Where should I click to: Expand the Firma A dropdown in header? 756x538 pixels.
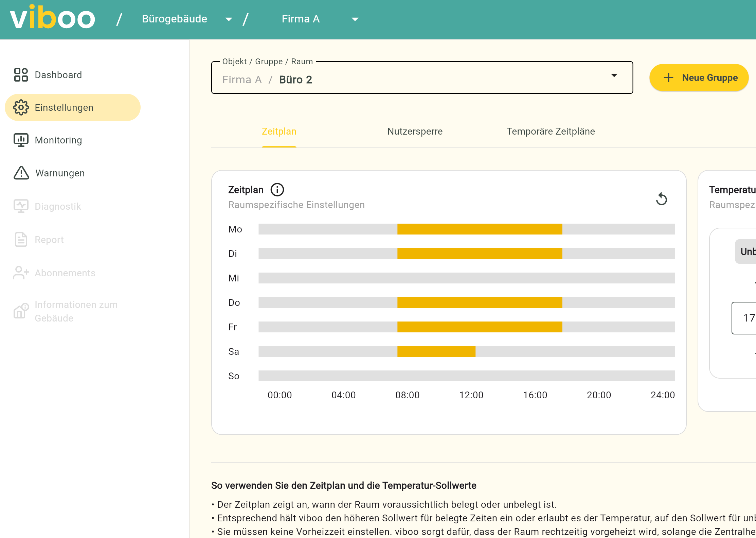pos(355,19)
